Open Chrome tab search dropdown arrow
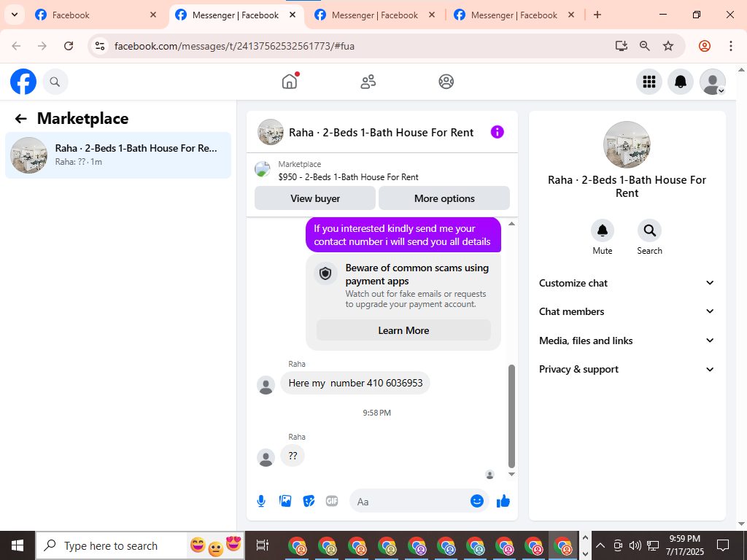747x560 pixels. point(15,15)
